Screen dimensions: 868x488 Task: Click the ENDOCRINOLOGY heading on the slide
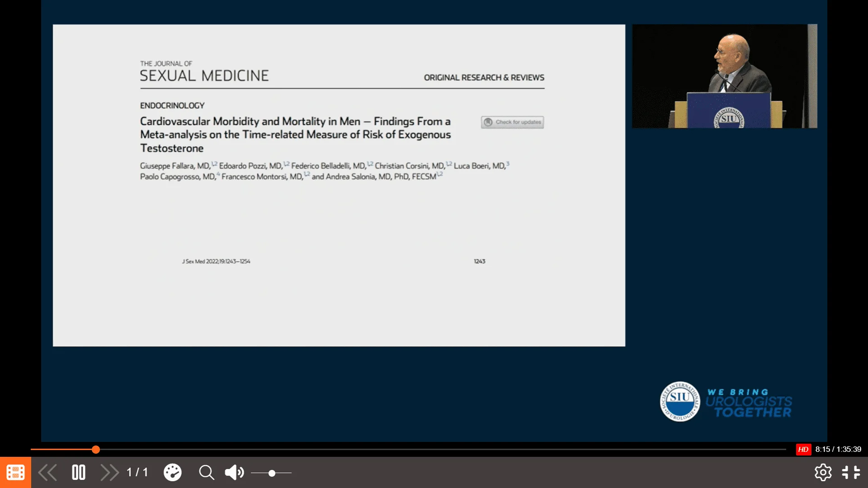(x=172, y=105)
